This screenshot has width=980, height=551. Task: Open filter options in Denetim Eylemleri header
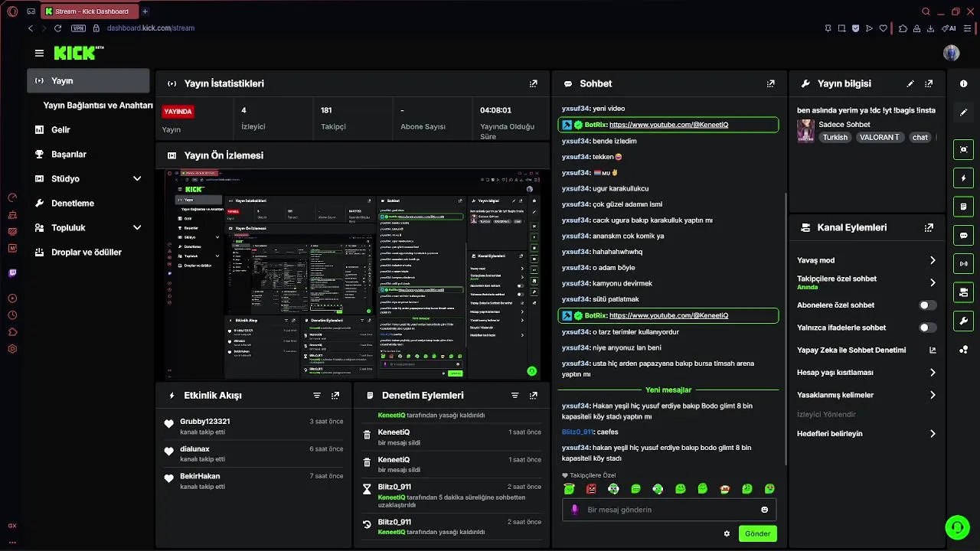tap(514, 396)
